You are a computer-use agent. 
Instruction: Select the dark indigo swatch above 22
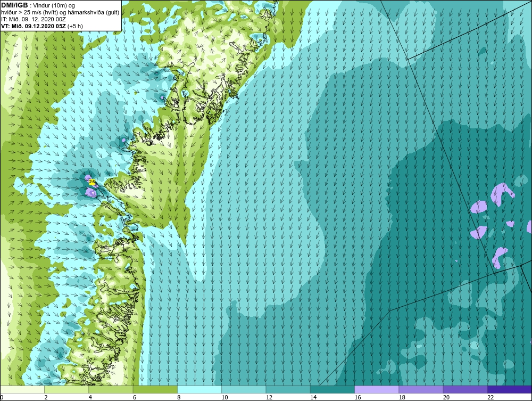pyautogui.click(x=510, y=389)
